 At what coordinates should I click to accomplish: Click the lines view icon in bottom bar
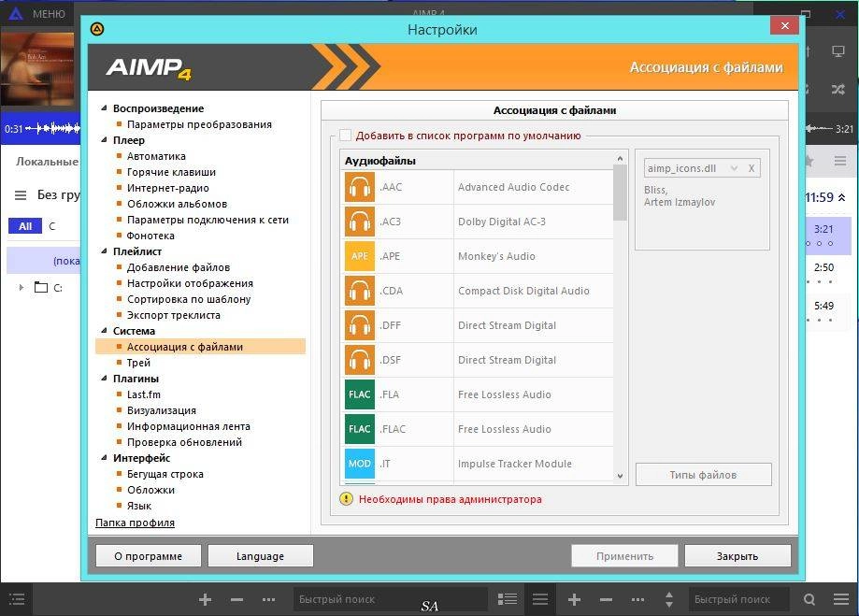pyautogui.click(x=540, y=599)
